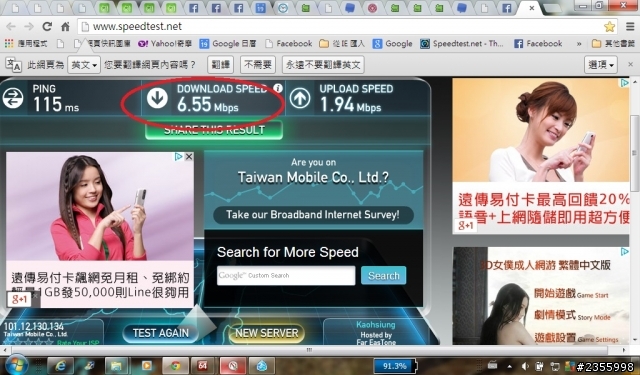The image size is (640, 375).
Task: Click the ping arrows icon
Action: 13,98
